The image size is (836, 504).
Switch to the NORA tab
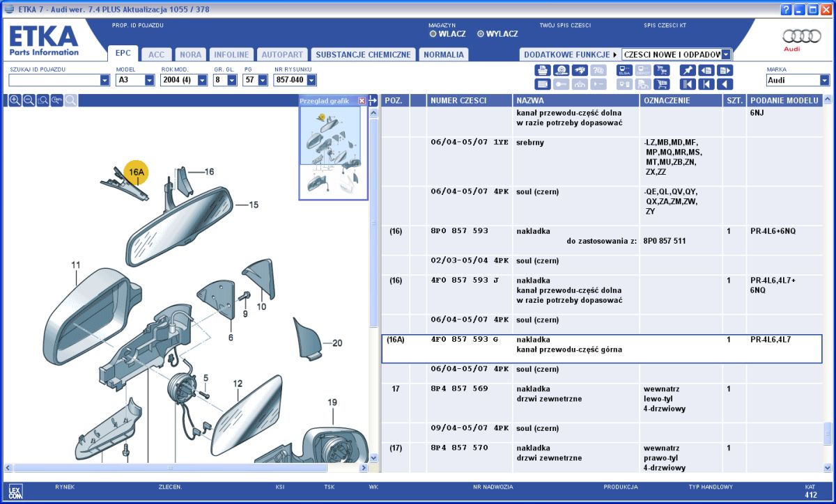click(x=191, y=54)
